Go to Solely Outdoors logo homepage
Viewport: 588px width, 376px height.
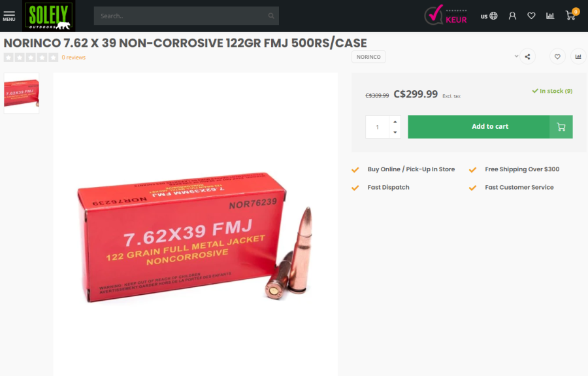(x=49, y=16)
